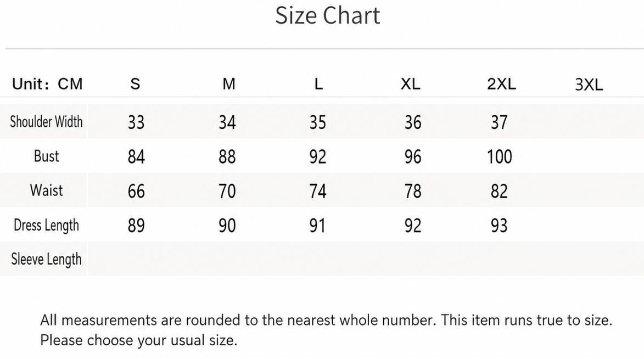Select the L size column header

coord(319,84)
